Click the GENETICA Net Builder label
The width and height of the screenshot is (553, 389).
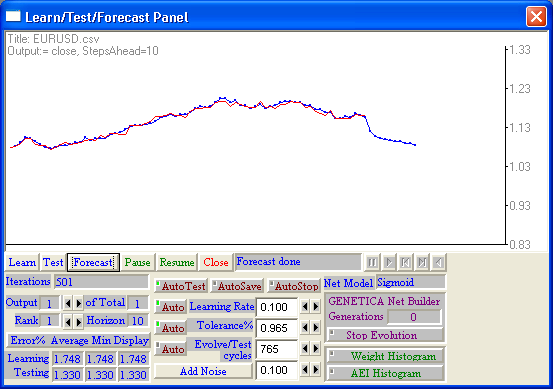(384, 301)
